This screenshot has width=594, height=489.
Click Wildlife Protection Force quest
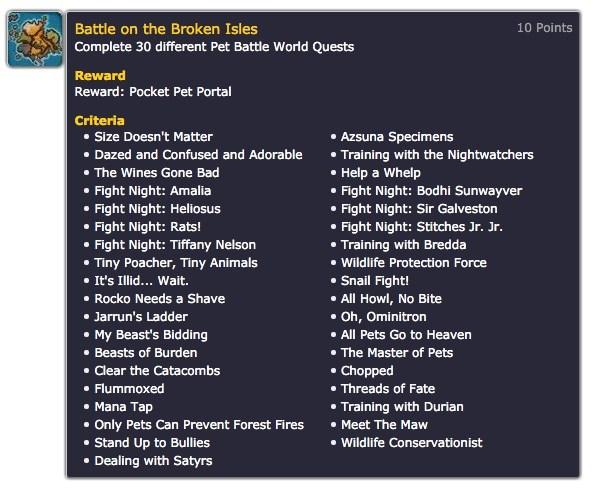pyautogui.click(x=414, y=262)
